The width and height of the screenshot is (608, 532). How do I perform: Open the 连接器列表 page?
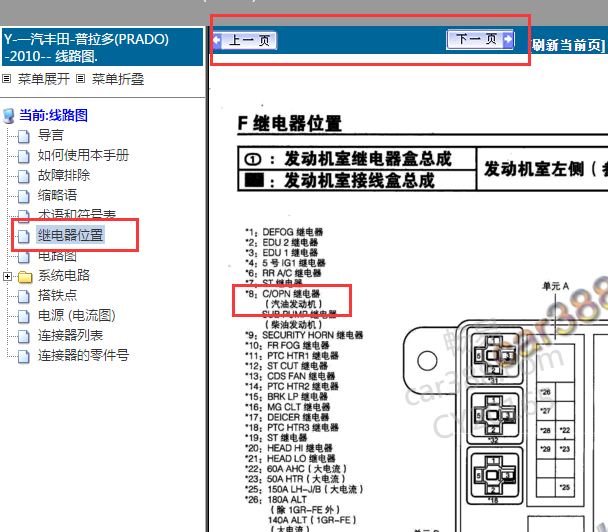click(x=70, y=335)
